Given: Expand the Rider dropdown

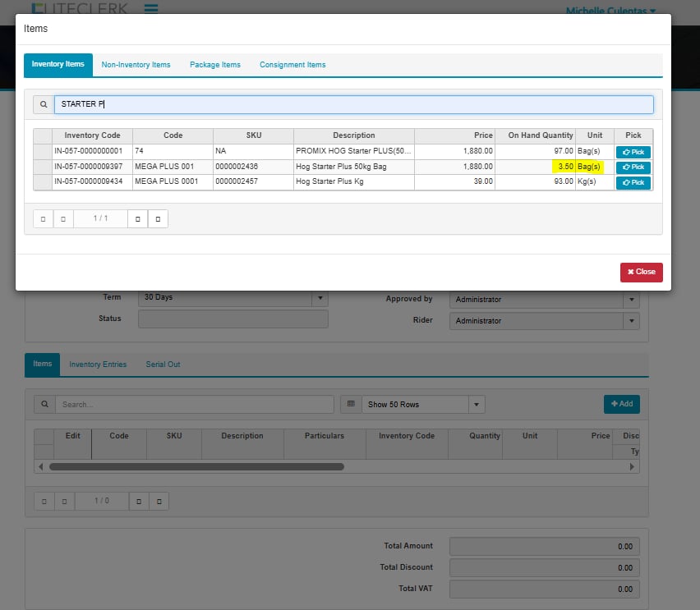Looking at the screenshot, I should 631,321.
